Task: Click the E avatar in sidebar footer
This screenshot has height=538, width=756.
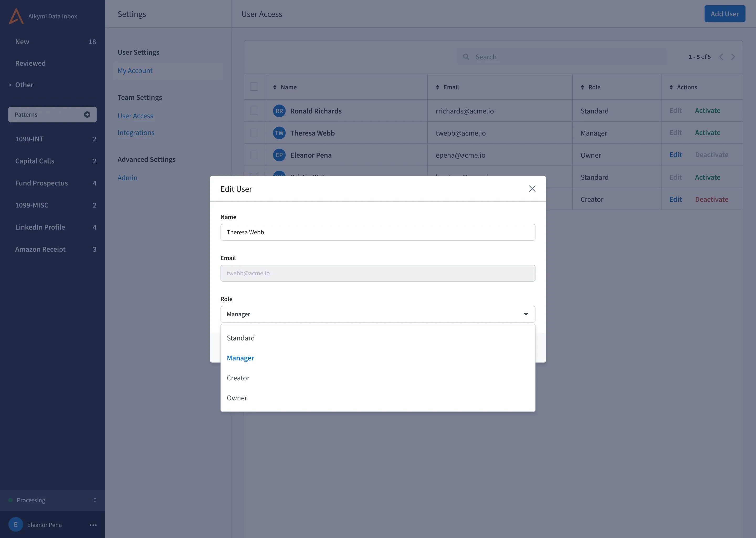Action: (x=15, y=524)
